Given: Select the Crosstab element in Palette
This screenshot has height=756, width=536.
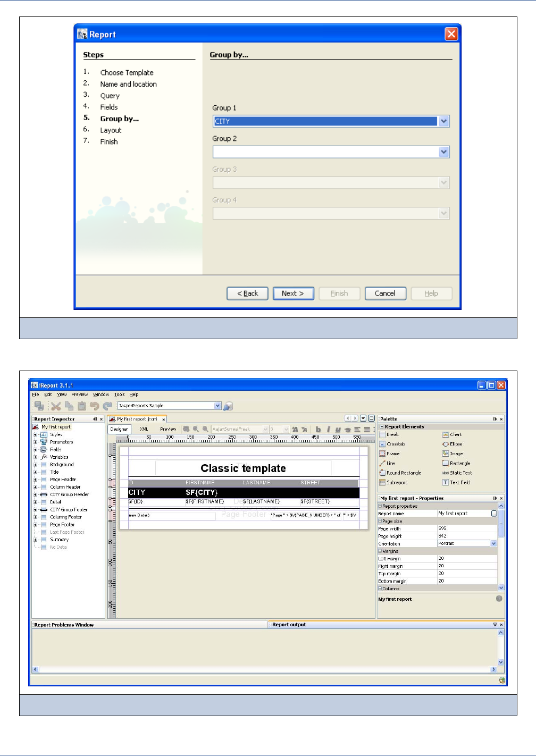Looking at the screenshot, I should (x=392, y=444).
